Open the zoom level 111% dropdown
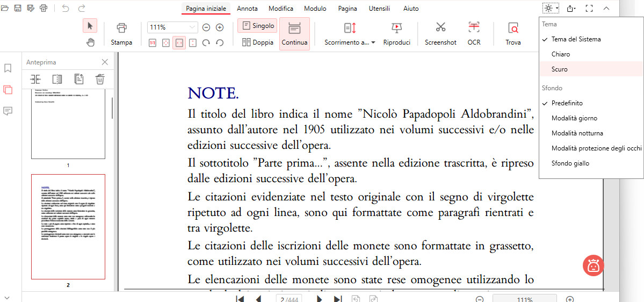 192,27
